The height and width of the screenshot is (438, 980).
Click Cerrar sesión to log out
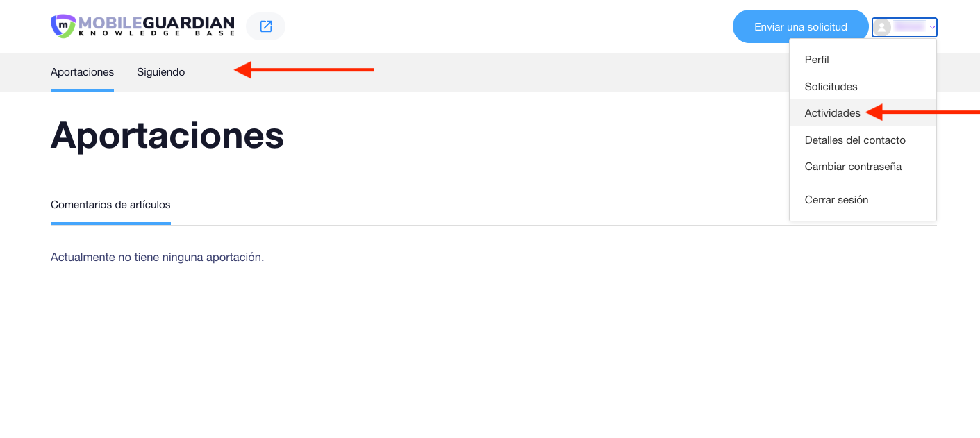(x=836, y=200)
